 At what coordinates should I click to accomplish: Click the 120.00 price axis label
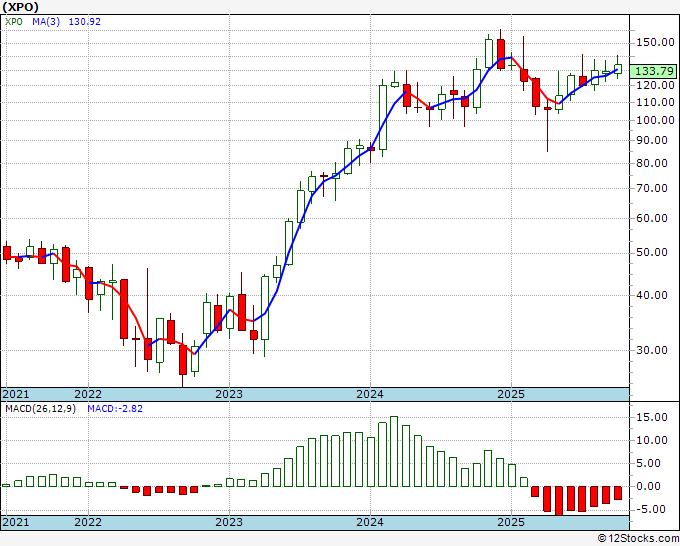[x=655, y=85]
